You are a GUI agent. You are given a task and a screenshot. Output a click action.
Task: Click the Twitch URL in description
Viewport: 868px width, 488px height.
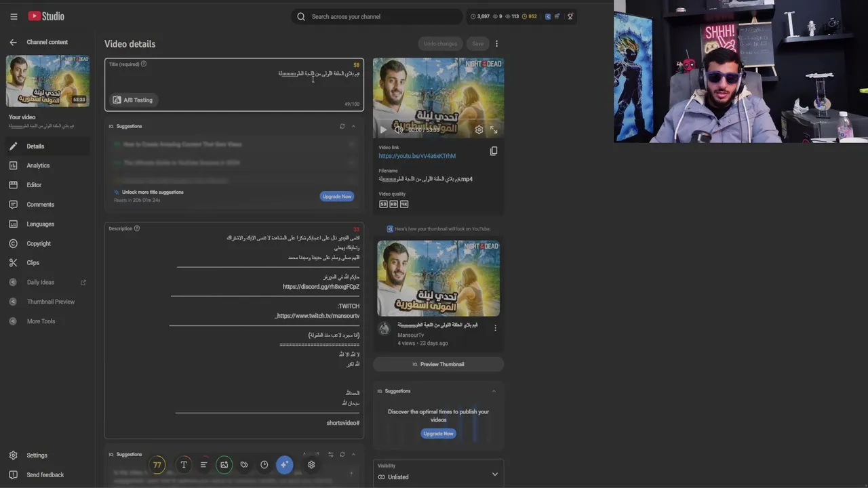pyautogui.click(x=317, y=316)
